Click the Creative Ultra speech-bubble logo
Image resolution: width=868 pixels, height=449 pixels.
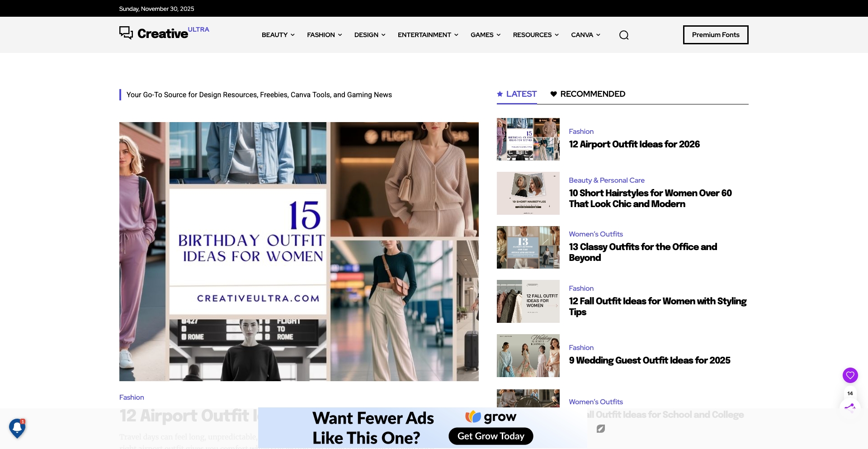pos(126,33)
